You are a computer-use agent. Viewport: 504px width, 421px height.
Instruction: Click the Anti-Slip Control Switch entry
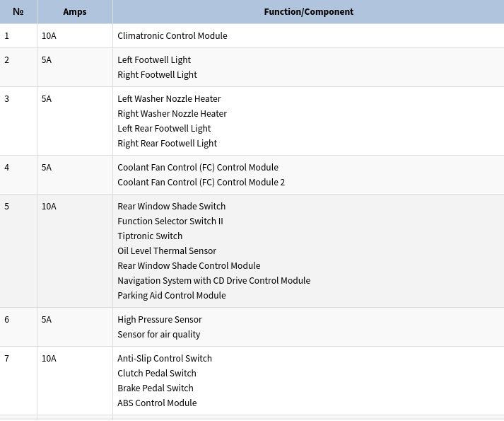(x=165, y=359)
